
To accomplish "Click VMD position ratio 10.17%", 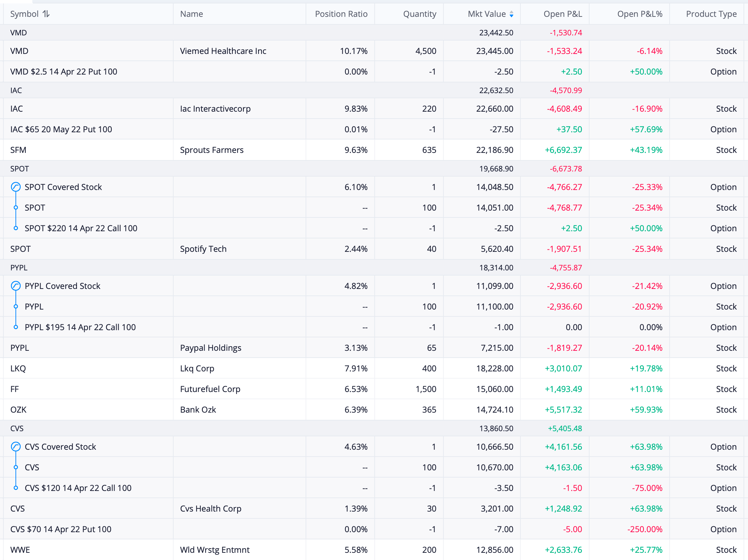I will point(354,51).
